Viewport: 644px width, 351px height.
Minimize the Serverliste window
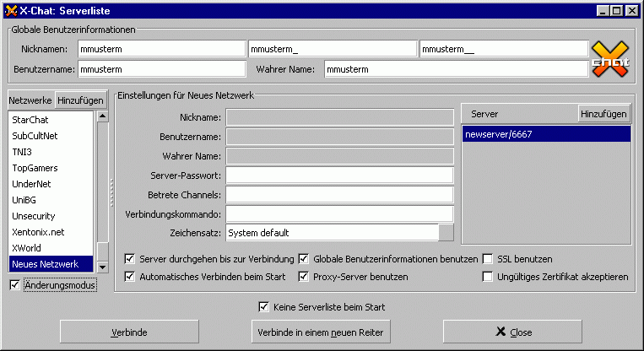pos(603,11)
